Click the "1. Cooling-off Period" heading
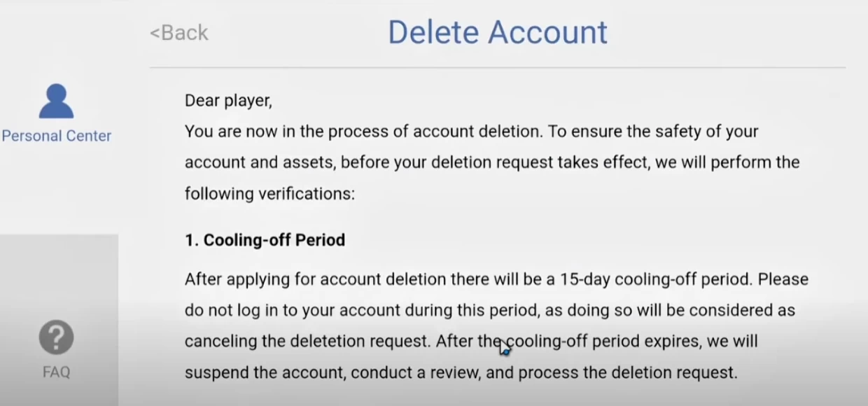 265,240
